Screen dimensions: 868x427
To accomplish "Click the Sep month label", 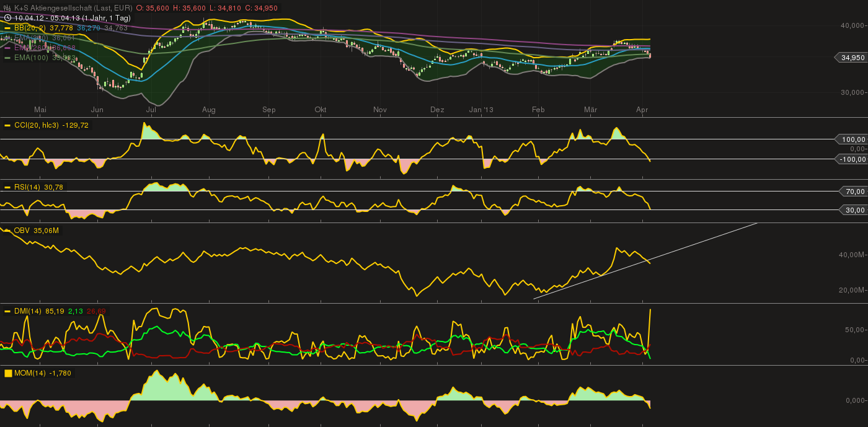I will point(268,110).
